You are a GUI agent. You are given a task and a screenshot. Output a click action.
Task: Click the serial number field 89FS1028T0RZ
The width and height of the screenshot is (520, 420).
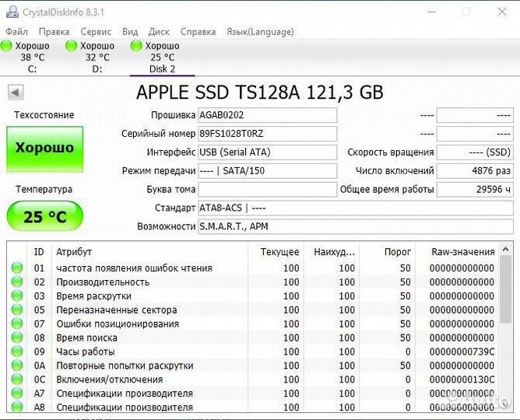point(267,134)
